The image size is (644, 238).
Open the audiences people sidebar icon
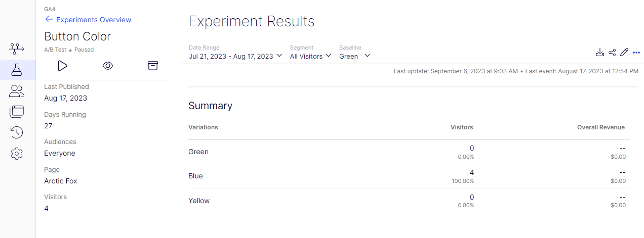pyautogui.click(x=17, y=91)
